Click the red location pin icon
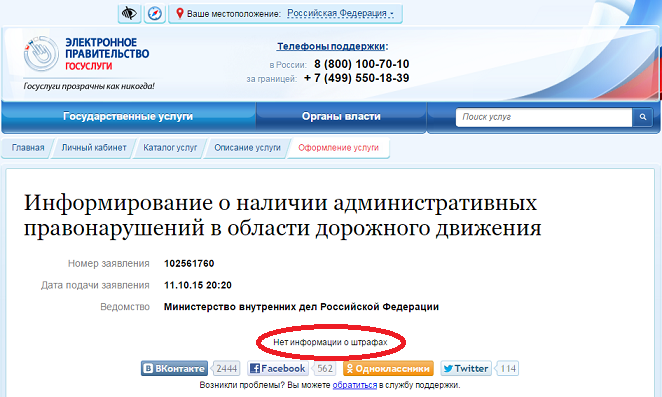The image size is (662, 397). click(180, 14)
